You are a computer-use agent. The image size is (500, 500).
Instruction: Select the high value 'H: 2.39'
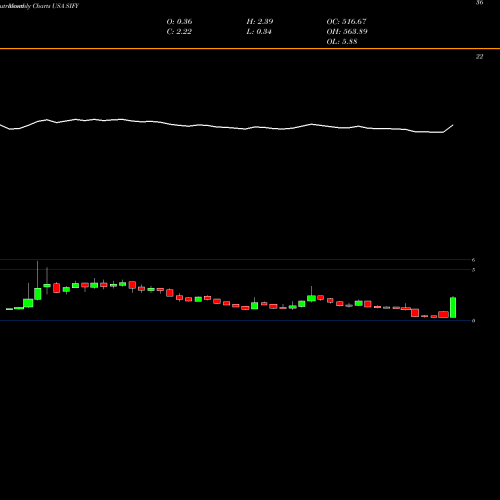coord(260,22)
